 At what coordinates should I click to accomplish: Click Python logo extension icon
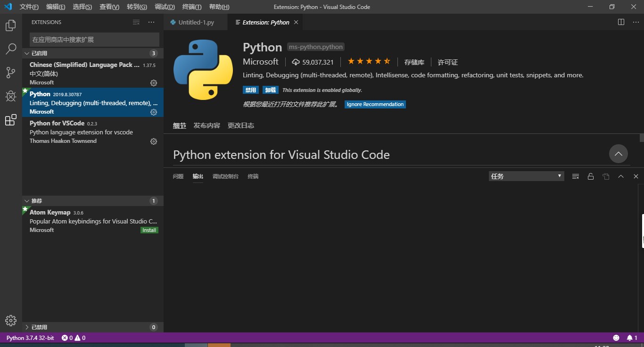(203, 69)
